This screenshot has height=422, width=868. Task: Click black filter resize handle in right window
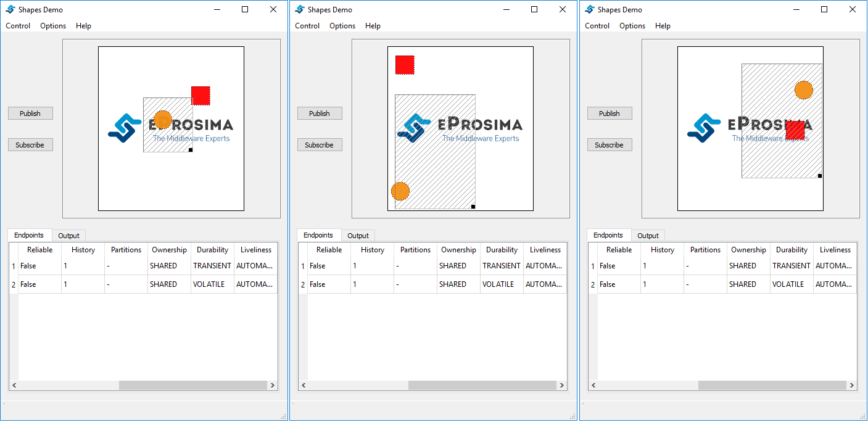(x=820, y=176)
